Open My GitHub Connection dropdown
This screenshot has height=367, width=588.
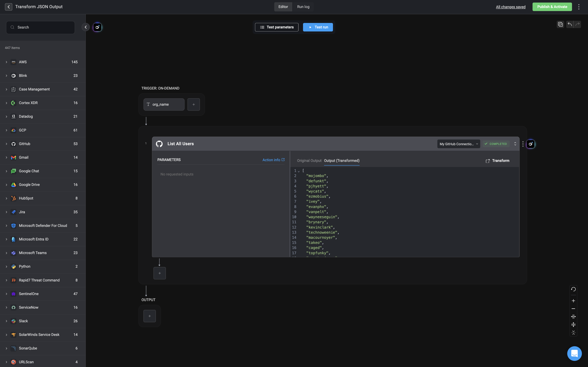pos(458,144)
